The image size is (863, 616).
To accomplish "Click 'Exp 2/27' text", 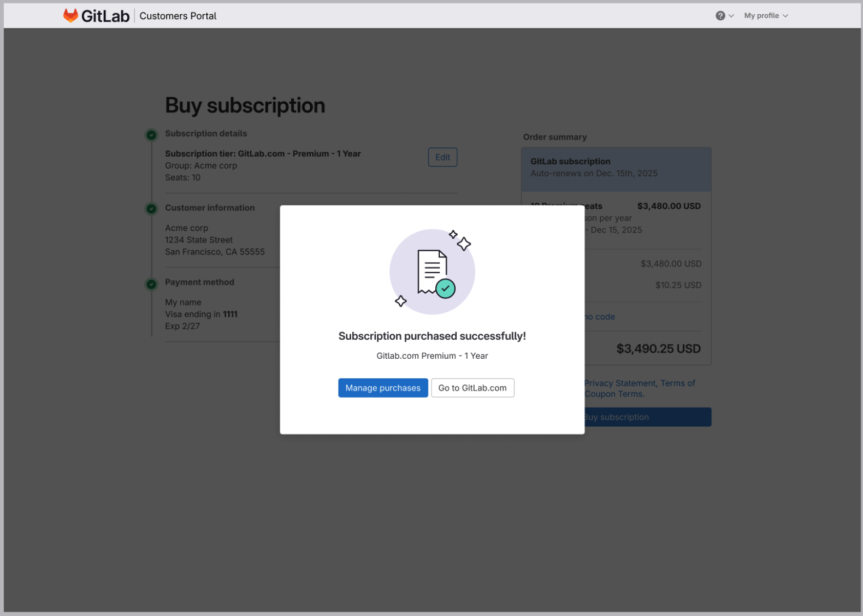I will tap(182, 326).
